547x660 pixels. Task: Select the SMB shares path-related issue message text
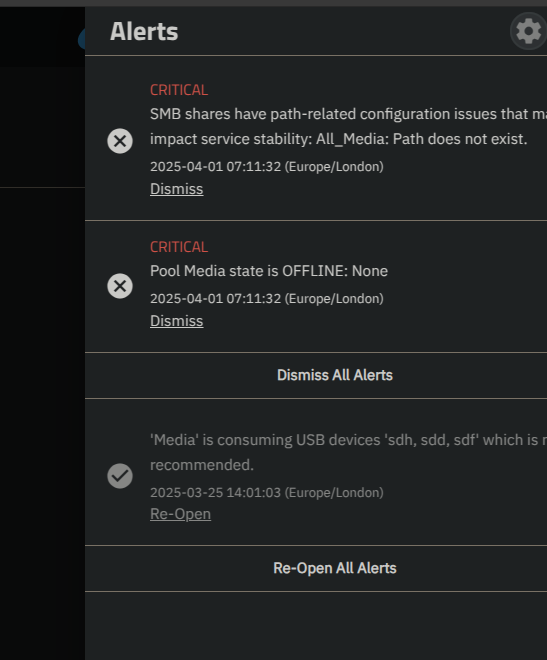point(348,126)
